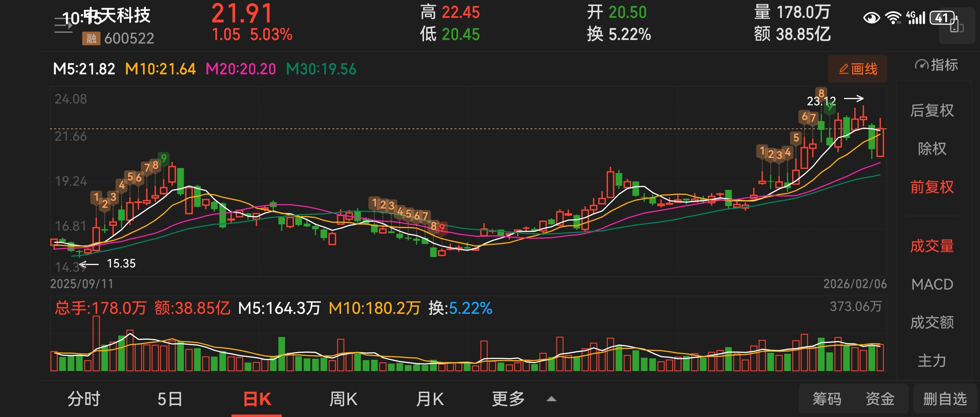Tap the eye icon in status bar

(871, 18)
